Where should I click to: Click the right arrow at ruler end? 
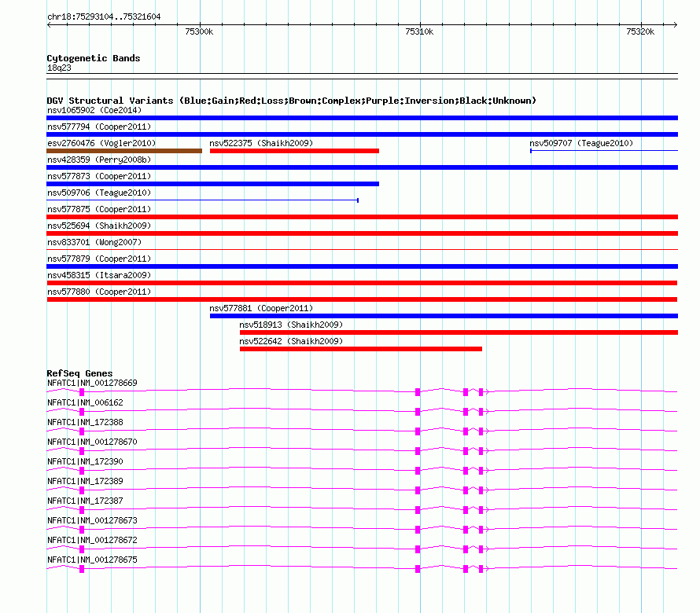(675, 24)
